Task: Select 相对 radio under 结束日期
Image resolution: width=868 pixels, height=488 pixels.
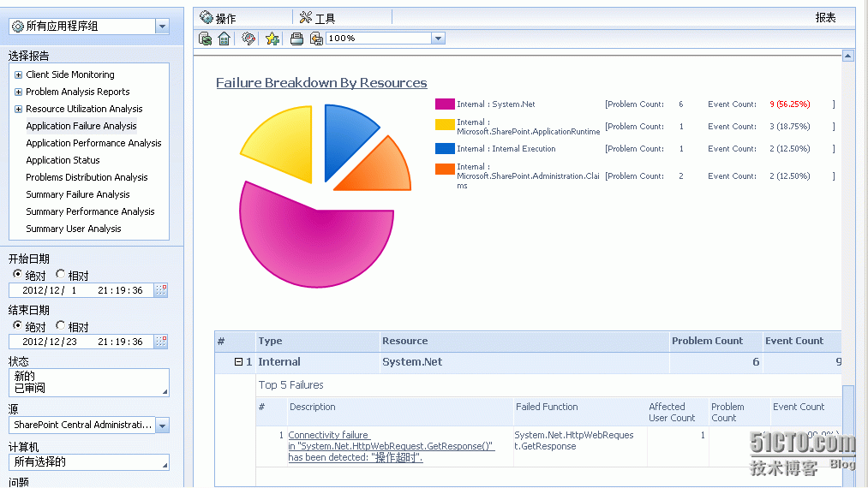Action: point(60,325)
